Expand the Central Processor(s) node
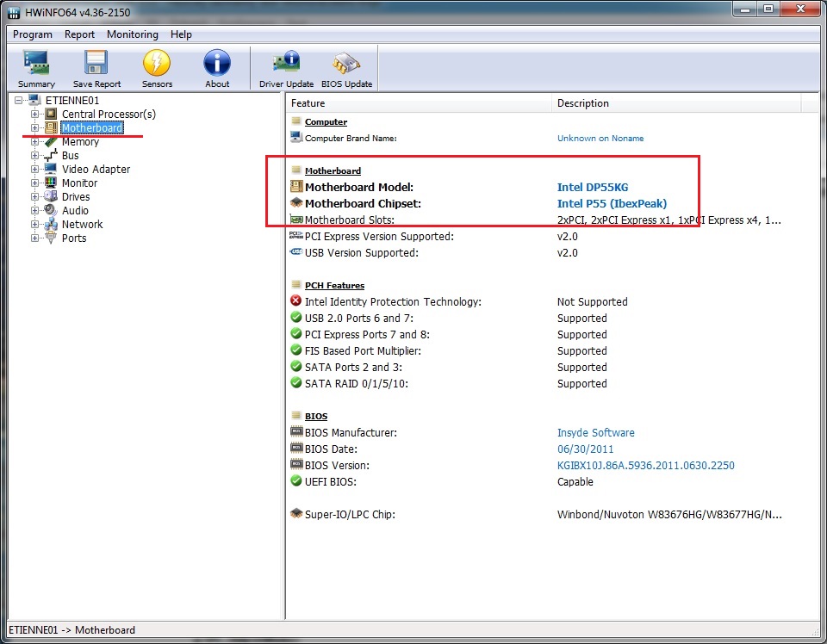Viewport: 827px width, 644px height. coord(34,114)
